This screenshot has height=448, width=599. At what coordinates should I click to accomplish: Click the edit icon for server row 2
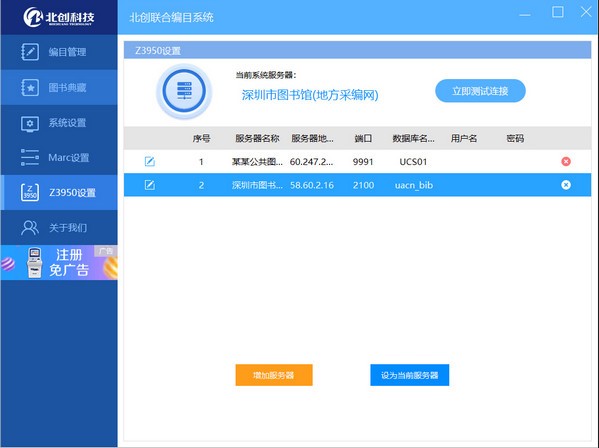pos(150,185)
